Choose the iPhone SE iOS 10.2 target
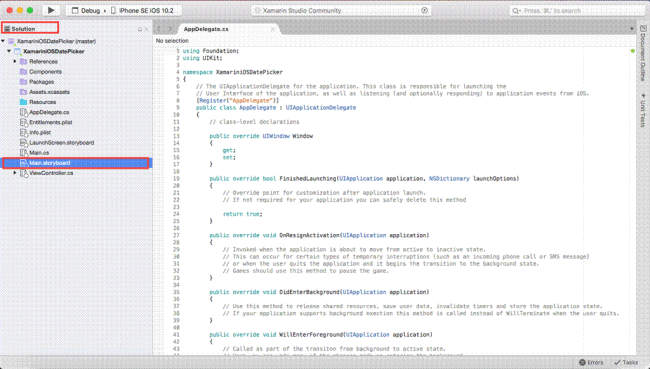Screen dimensions: 650x369 click(x=142, y=11)
